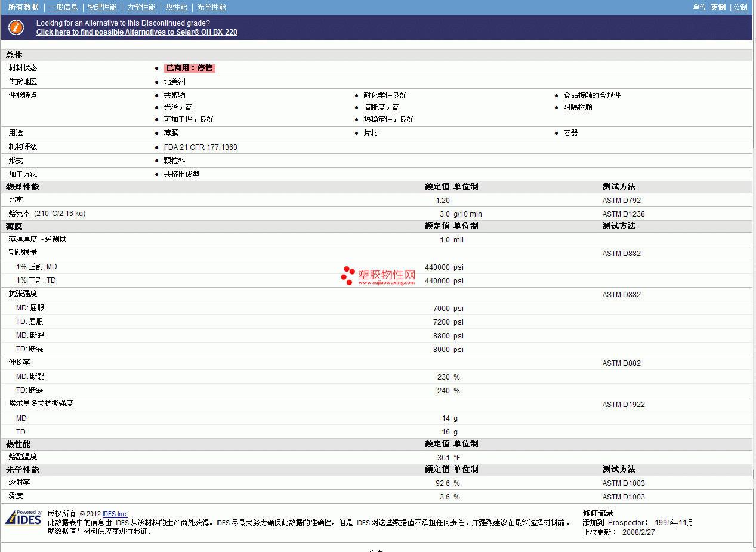Click the 北美洲 availability value
The height and width of the screenshot is (552, 756).
coord(175,82)
